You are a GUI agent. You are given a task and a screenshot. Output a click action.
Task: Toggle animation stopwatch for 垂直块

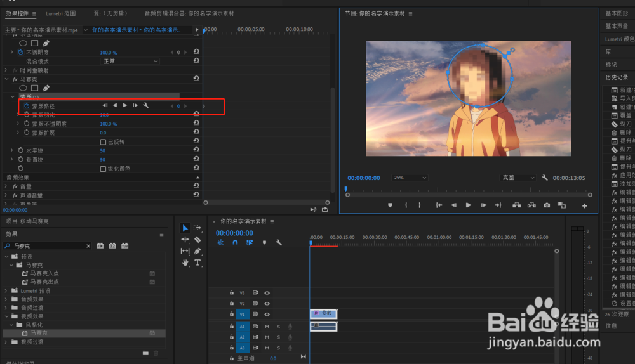tap(21, 159)
